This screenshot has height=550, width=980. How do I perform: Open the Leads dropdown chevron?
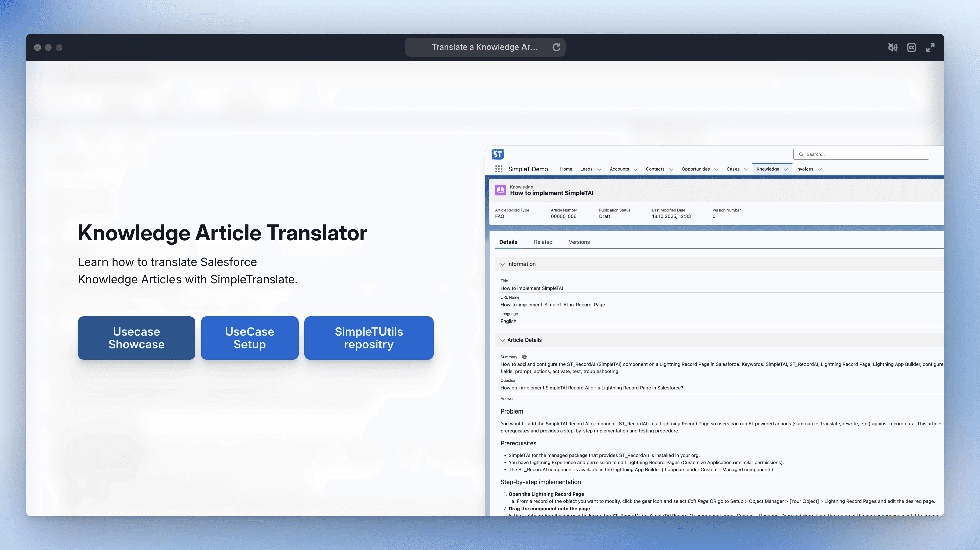coord(599,170)
